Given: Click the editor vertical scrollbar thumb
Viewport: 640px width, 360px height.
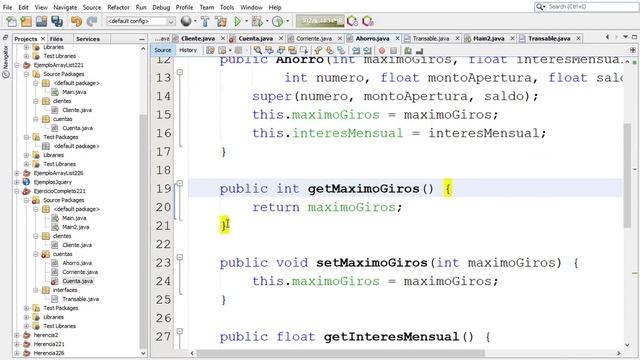Looking at the screenshot, I should point(627,176).
